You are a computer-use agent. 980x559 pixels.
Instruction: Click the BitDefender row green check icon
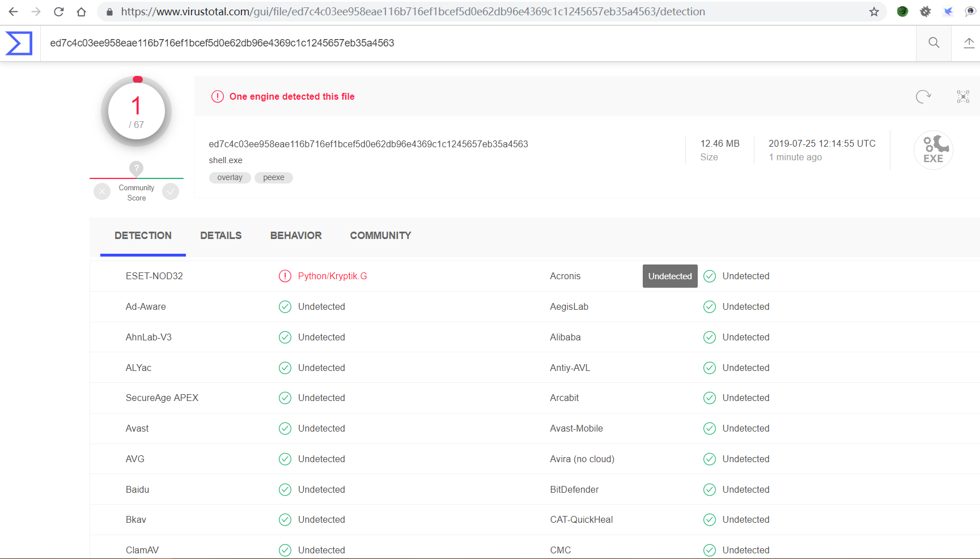710,489
